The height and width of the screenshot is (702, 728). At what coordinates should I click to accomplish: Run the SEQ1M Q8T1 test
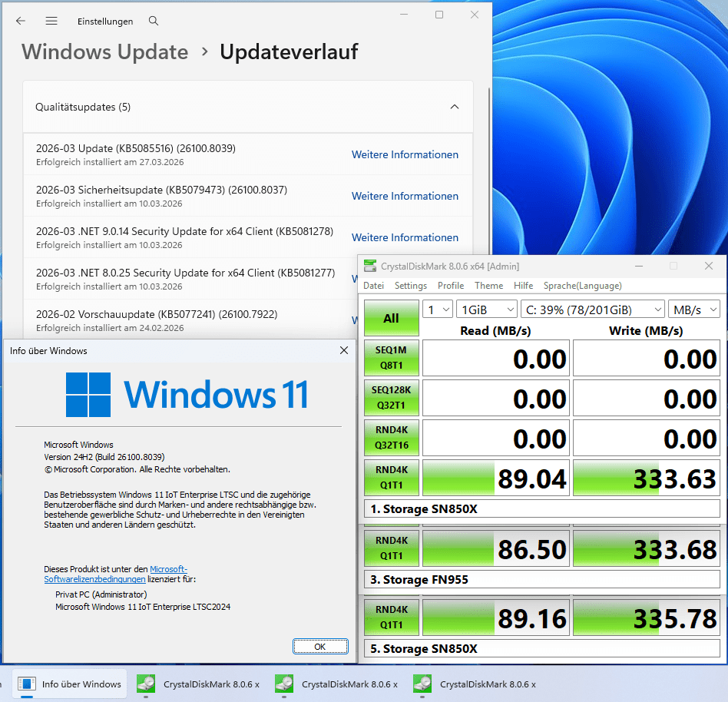coord(392,358)
